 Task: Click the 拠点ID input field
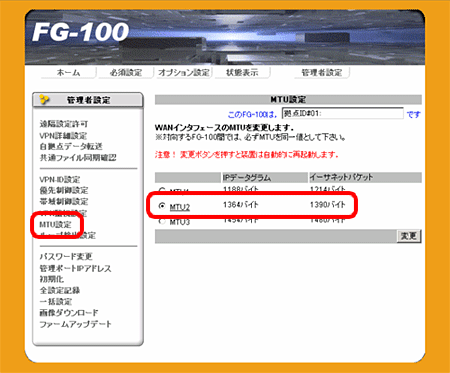(x=343, y=113)
